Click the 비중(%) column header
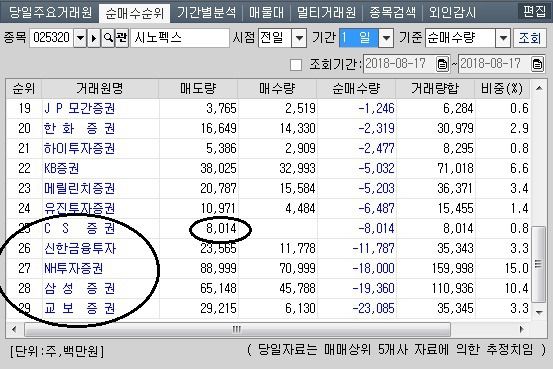The image size is (553, 369). click(502, 89)
